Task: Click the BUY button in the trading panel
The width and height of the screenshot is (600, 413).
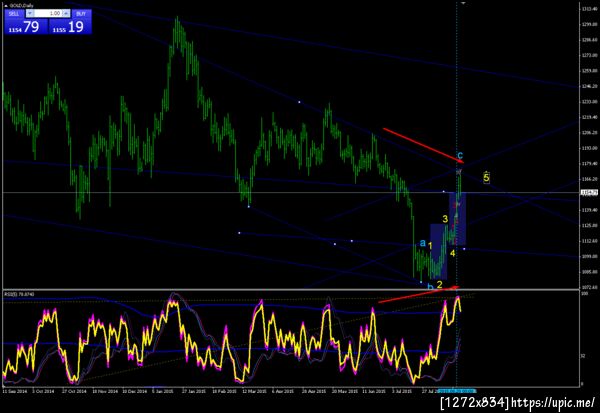Action: [81, 14]
